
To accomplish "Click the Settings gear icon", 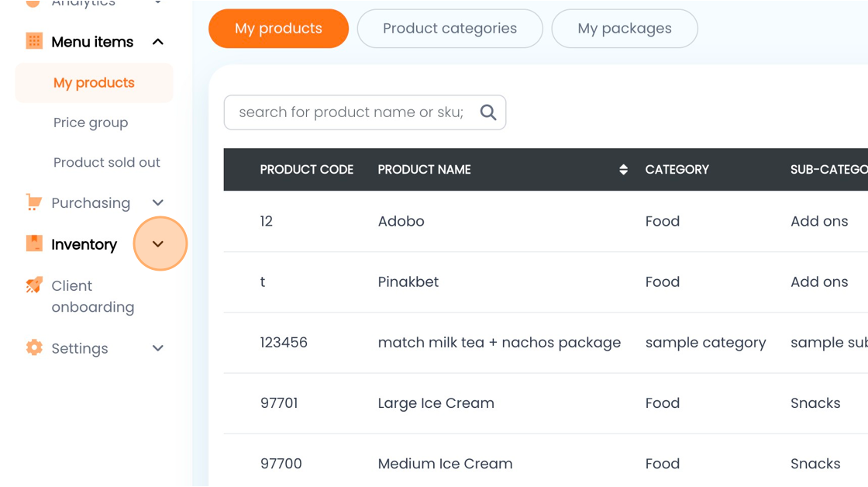I will pos(34,347).
